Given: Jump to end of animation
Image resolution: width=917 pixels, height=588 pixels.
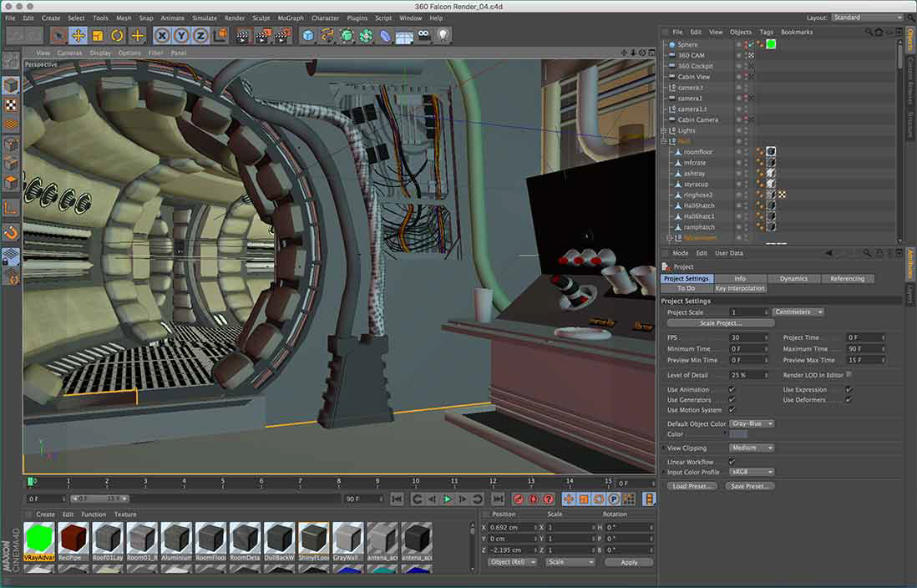Looking at the screenshot, I should (498, 499).
